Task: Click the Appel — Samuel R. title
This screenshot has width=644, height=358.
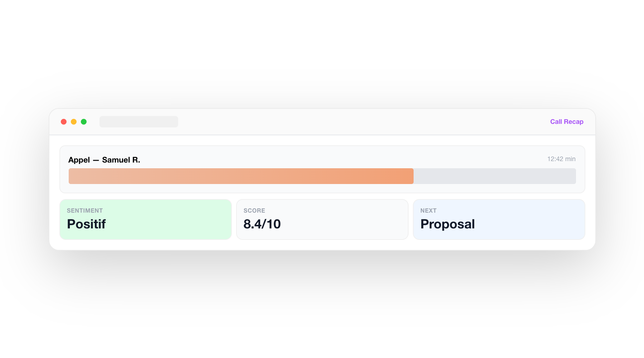Action: 104,160
